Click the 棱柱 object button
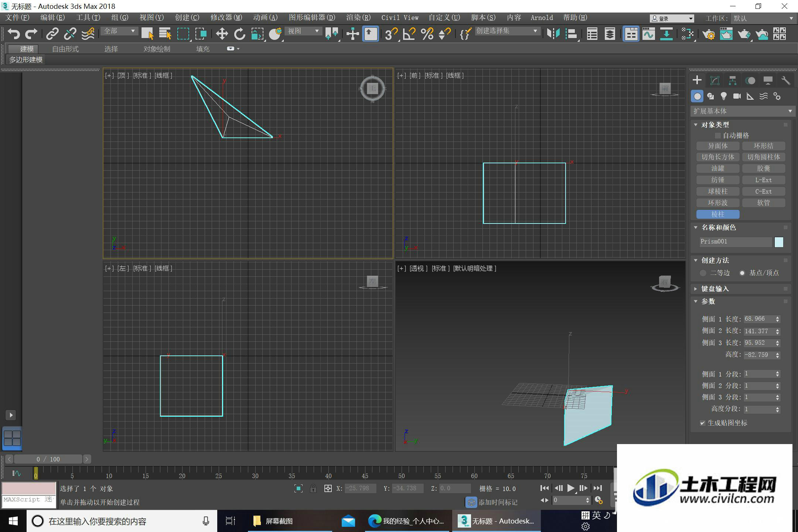This screenshot has height=532, width=798. pos(718,215)
